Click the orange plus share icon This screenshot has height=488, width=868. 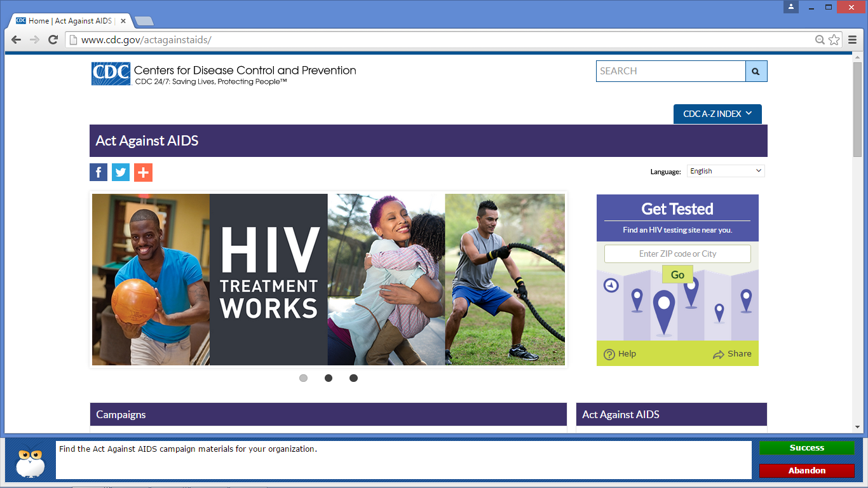tap(143, 172)
